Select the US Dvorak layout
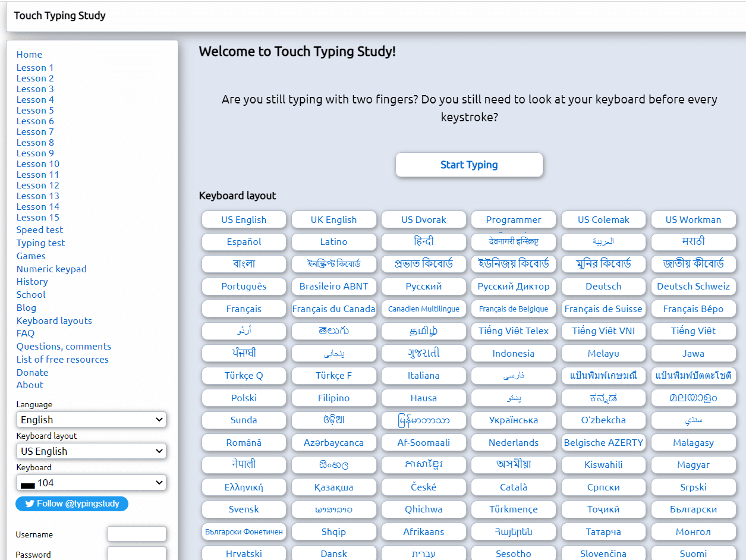Image resolution: width=746 pixels, height=560 pixels. (x=424, y=219)
